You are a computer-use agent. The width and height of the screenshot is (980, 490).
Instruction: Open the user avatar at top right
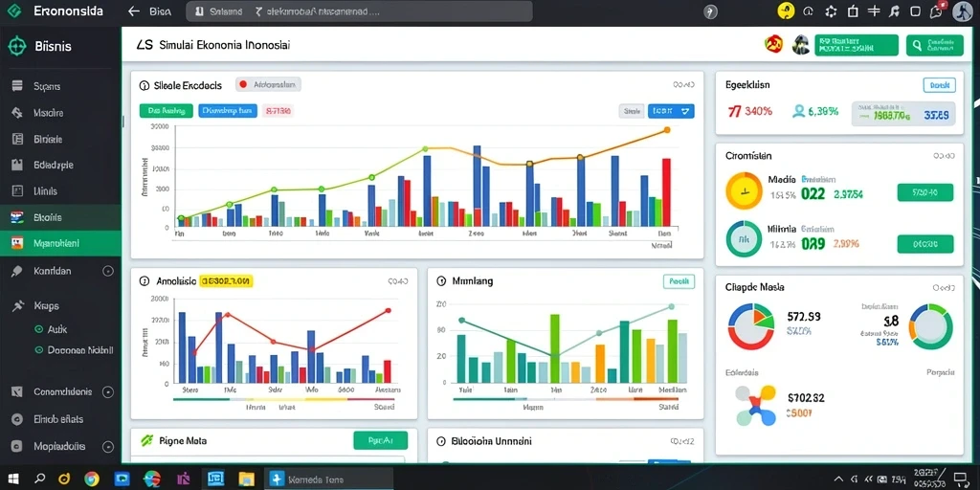[x=963, y=11]
